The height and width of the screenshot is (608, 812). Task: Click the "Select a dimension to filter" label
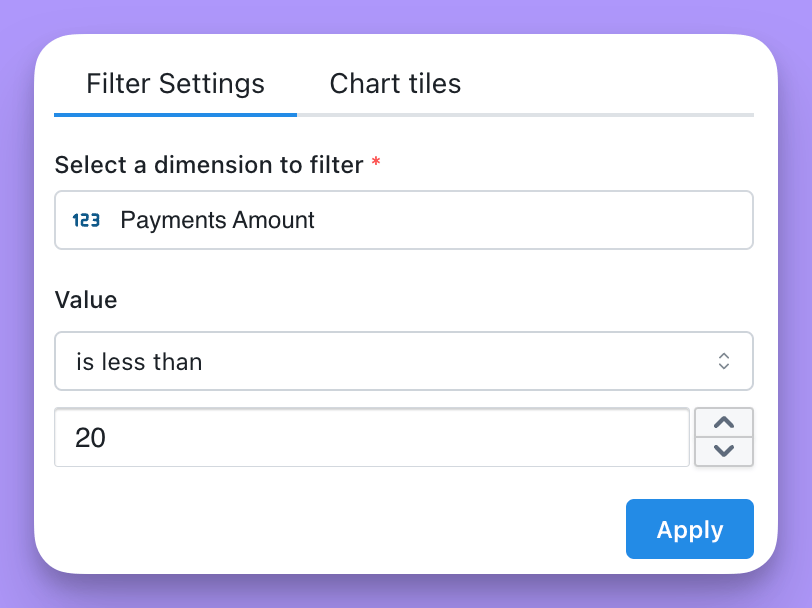pyautogui.click(x=209, y=165)
